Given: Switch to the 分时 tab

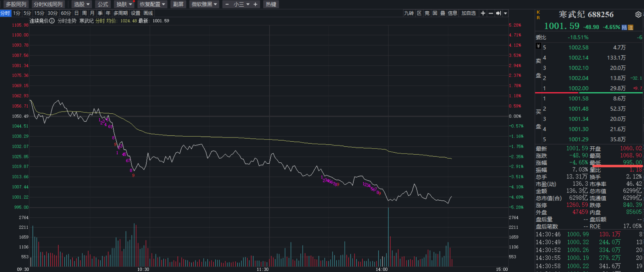Looking at the screenshot, I should pyautogui.click(x=5, y=13).
